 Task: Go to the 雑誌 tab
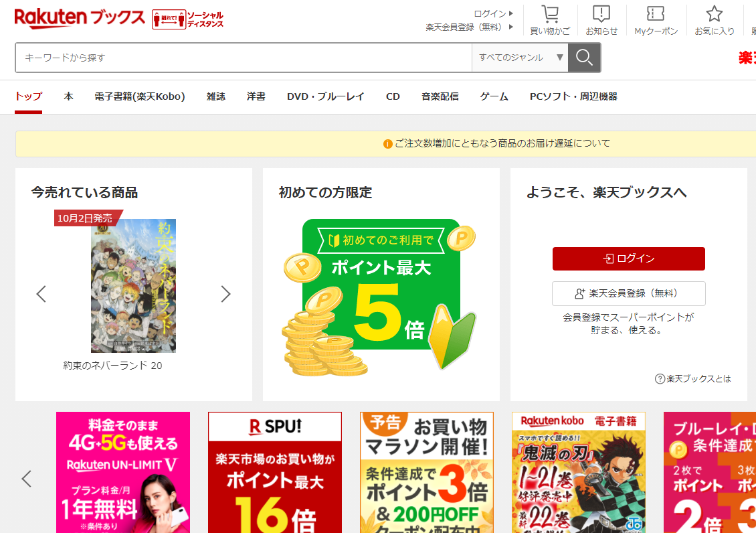216,96
